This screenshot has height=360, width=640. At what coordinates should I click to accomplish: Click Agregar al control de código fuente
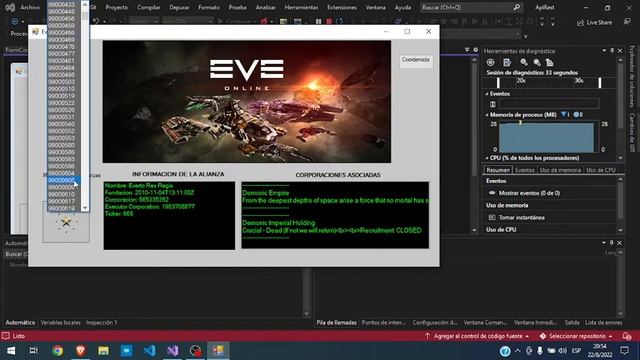pos(477,336)
